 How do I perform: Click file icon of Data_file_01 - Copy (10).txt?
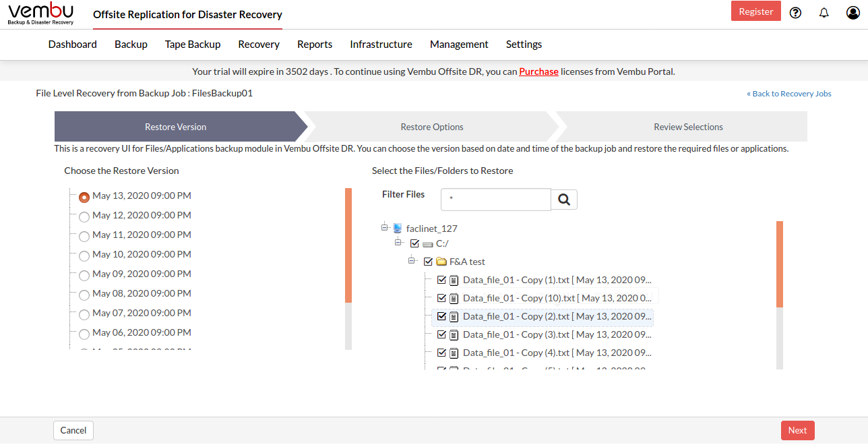454,298
